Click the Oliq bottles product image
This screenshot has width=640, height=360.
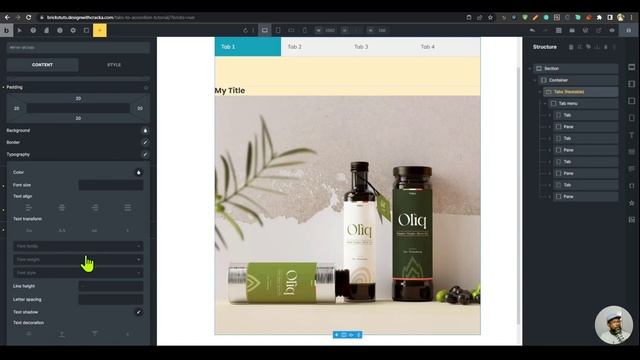pyautogui.click(x=347, y=215)
